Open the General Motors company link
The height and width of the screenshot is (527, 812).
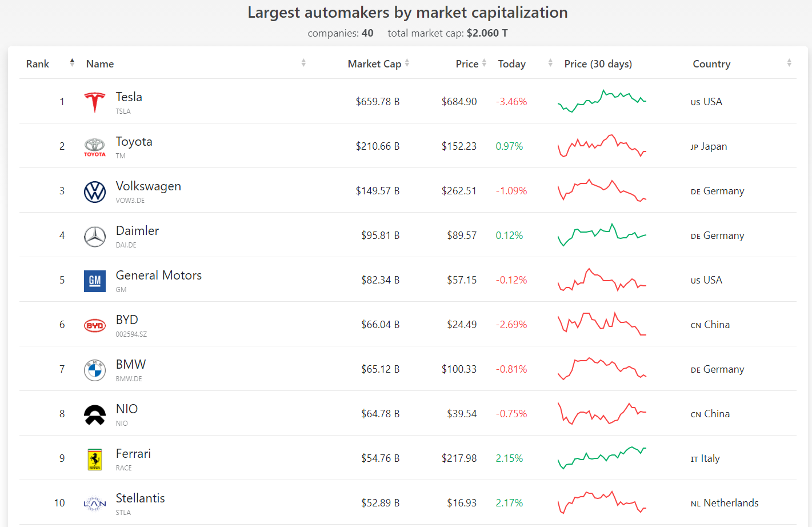(159, 276)
